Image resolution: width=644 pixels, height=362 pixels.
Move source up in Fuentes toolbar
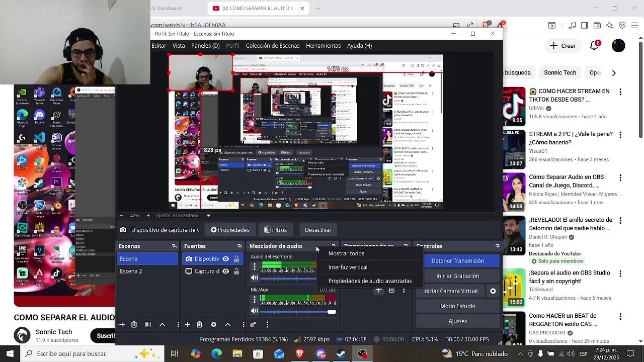pos(227,325)
